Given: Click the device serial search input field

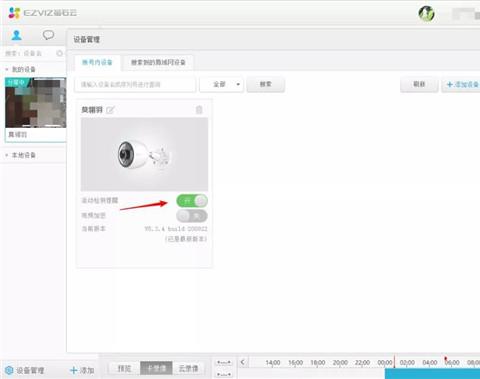Looking at the screenshot, I should click(135, 85).
